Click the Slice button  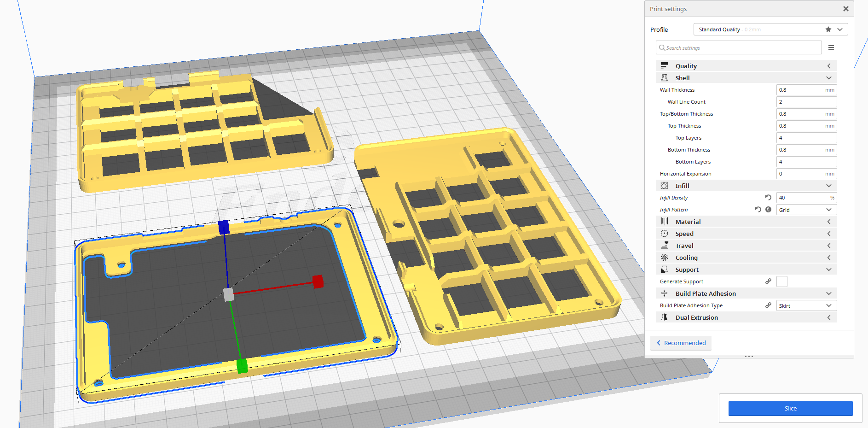pos(790,408)
